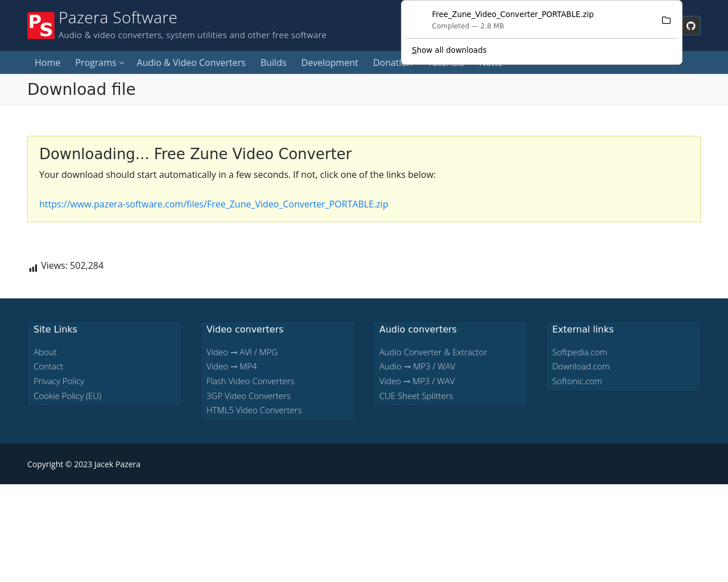Click the Video converters heading
728x582 pixels.
pos(245,329)
